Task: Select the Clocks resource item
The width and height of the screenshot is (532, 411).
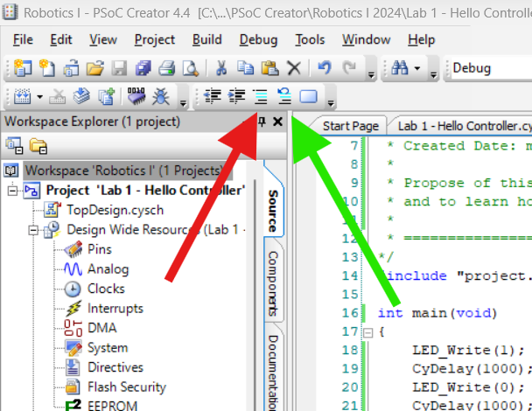Action: point(106,289)
